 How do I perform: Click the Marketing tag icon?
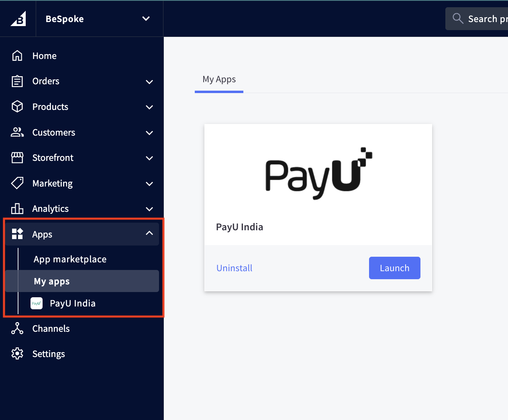point(17,183)
